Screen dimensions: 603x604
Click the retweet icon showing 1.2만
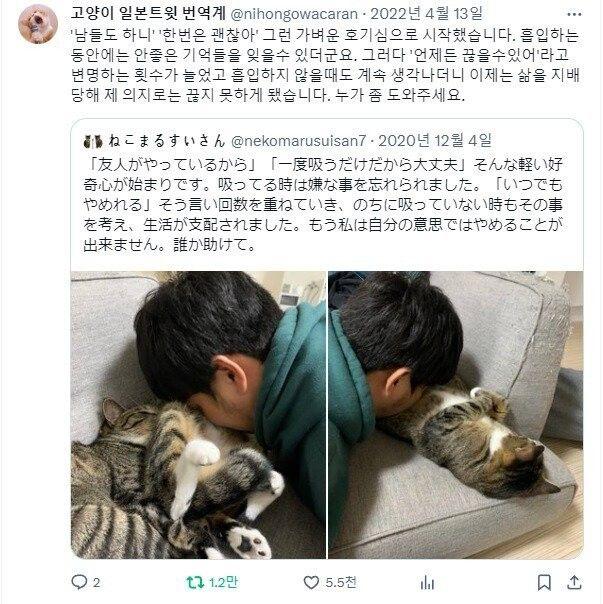coord(195,582)
